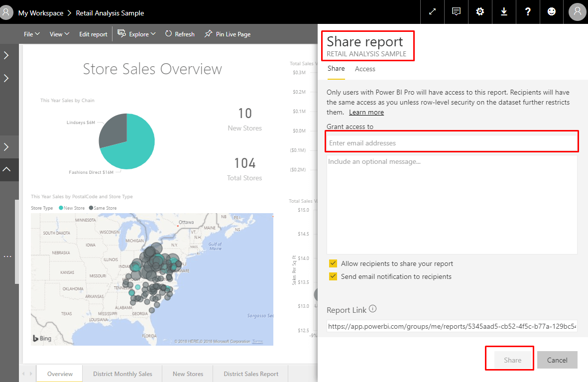Screen dimensions: 588x382
Task: Click the Enter email addresses field
Action: [452, 143]
